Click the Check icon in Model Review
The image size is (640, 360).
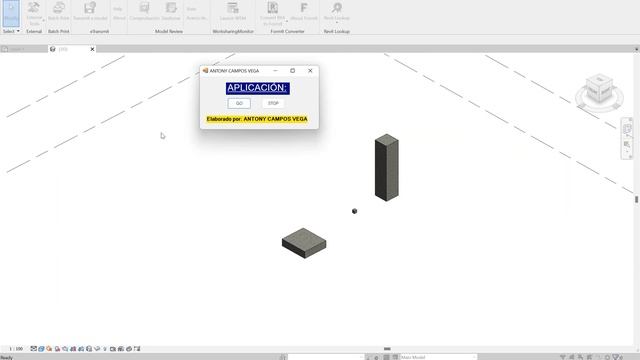pos(144,11)
